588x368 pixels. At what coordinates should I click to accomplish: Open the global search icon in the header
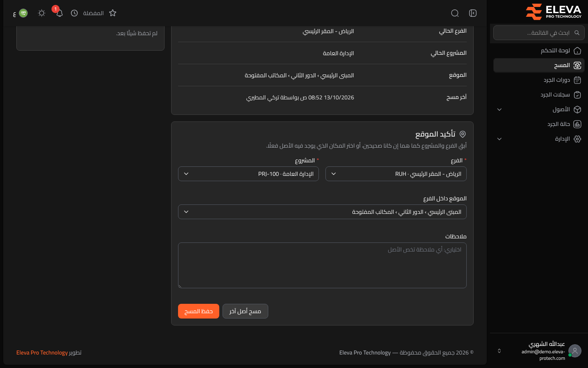click(x=455, y=13)
